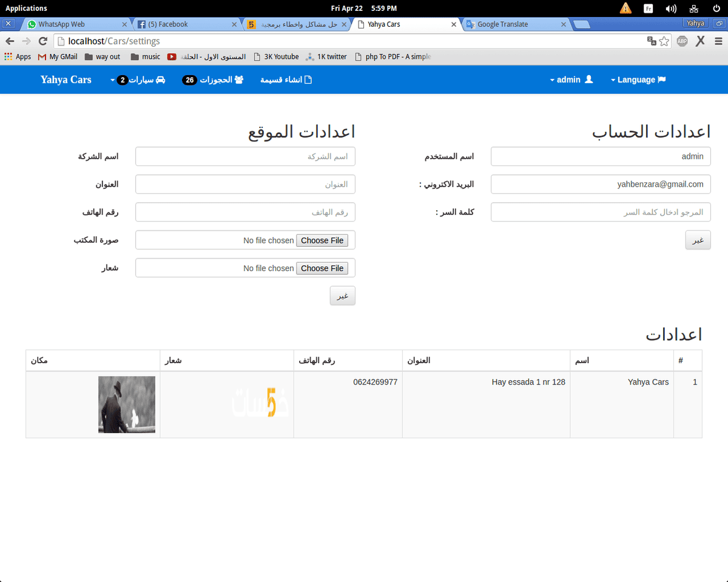Click the Fri Apr 22 5:59 PM clock

364,8
